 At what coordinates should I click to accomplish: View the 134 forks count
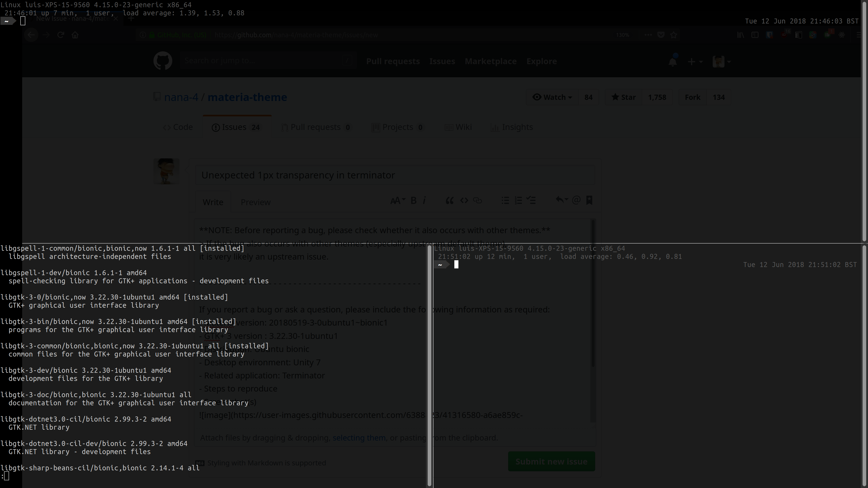[718, 97]
